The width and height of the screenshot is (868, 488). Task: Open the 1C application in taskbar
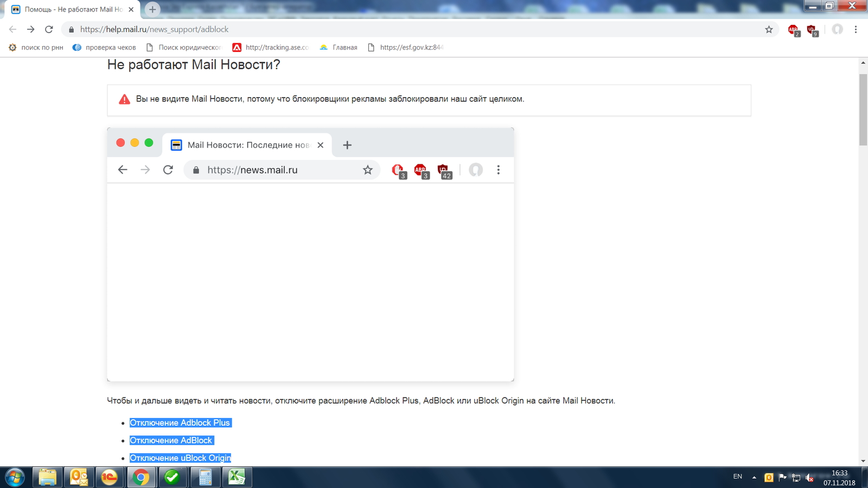coord(110,477)
